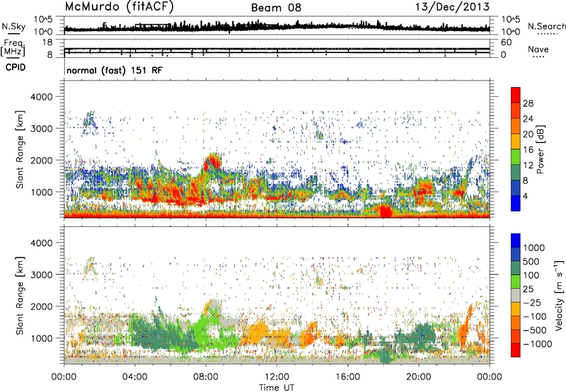Click the '16:00' time axis tick label
Screen dimensions: 566x392
tap(347, 377)
